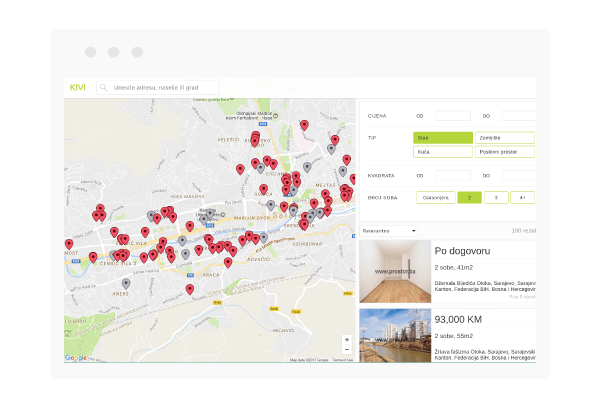Toggle the Zemljište property type
Image resolution: width=600 pixels, height=410 pixels.
pyautogui.click(x=505, y=138)
